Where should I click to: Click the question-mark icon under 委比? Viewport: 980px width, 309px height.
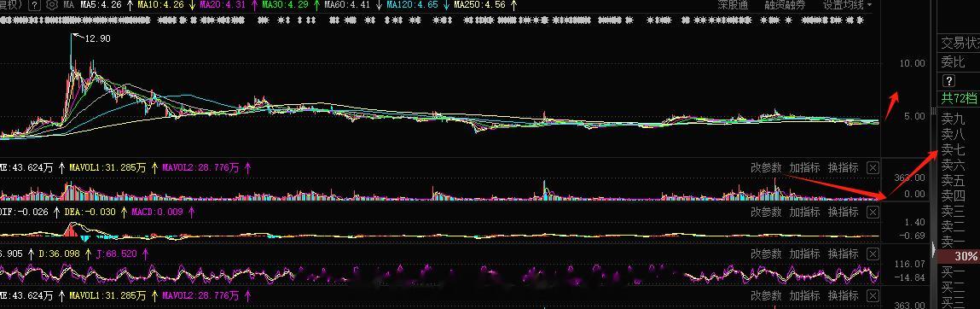coord(948,81)
